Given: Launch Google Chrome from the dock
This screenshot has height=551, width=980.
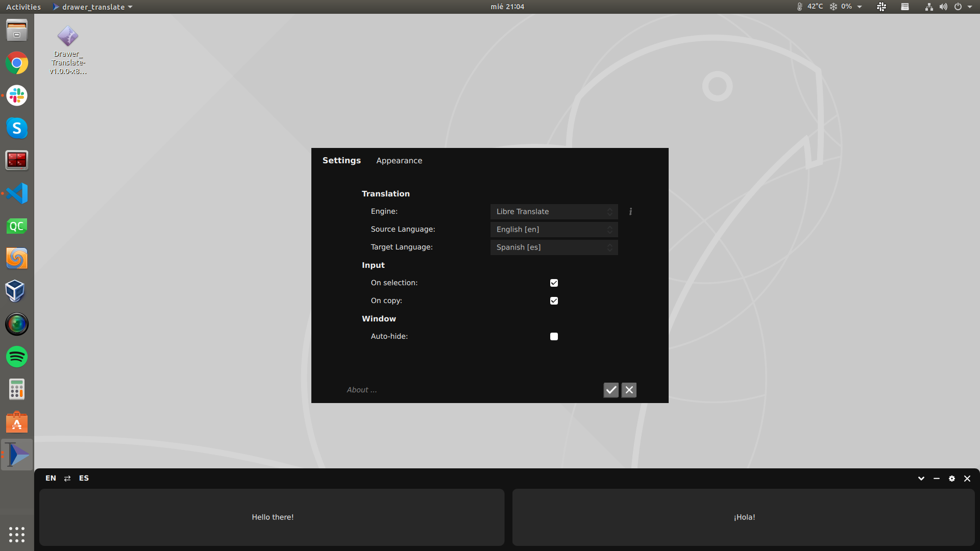Looking at the screenshot, I should (x=17, y=63).
